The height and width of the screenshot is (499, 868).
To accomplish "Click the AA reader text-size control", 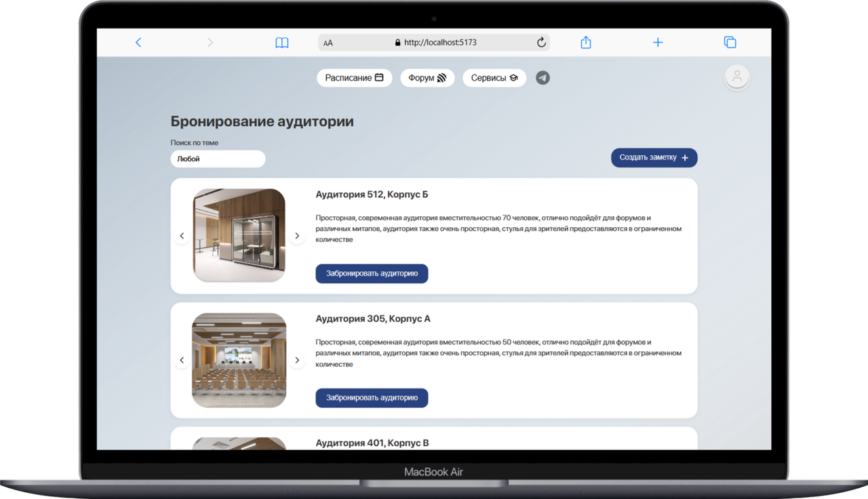I will (x=328, y=43).
